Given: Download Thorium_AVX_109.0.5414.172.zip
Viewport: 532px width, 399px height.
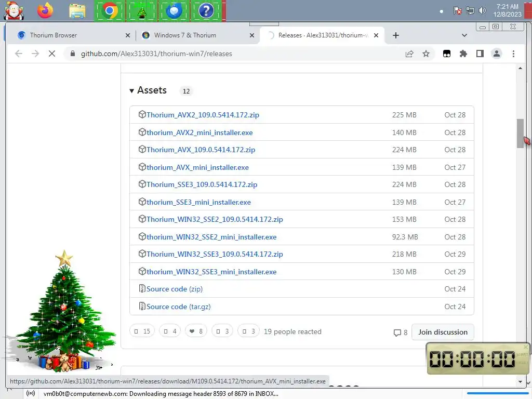Looking at the screenshot, I should click(201, 150).
